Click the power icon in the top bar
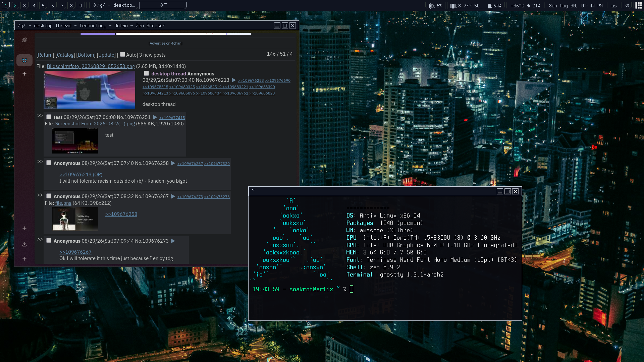 [x=627, y=5]
